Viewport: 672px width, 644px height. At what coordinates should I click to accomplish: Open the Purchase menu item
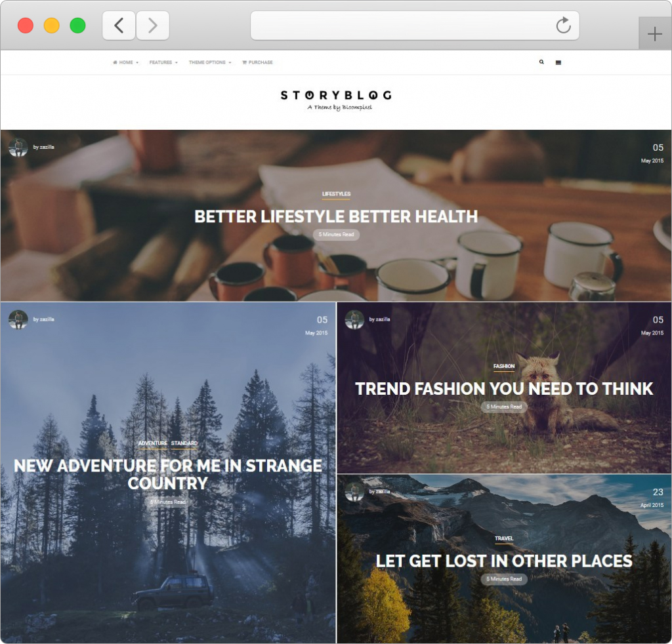(257, 62)
